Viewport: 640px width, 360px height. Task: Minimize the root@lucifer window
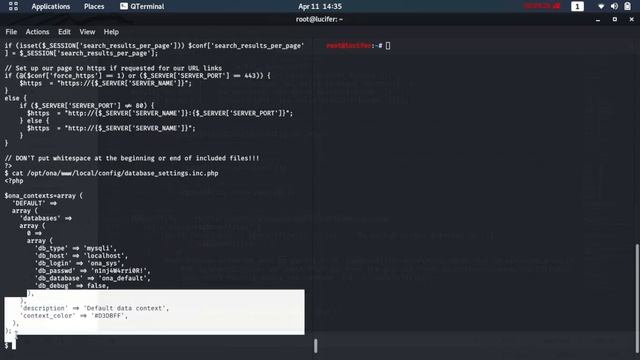598,20
